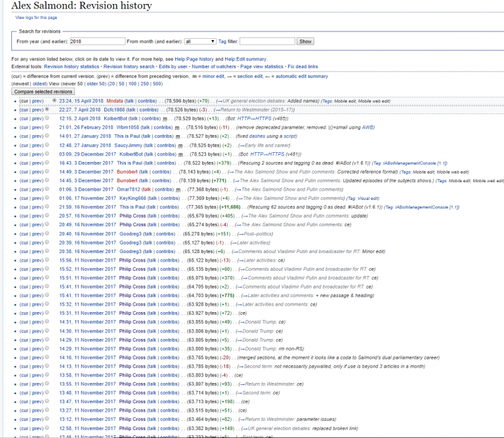Image resolution: width=504 pixels, height=438 pixels.
Task: Show 500 revisions per page
Action: tap(157, 84)
